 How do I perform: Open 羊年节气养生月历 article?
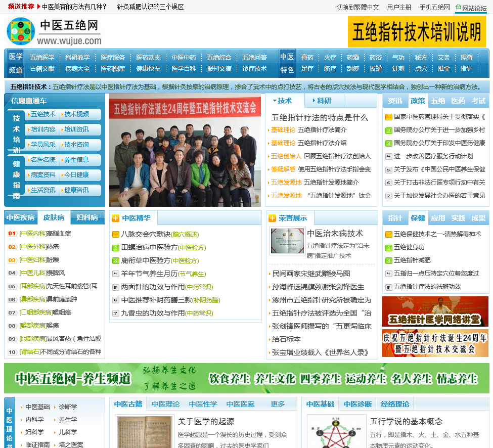point(149,274)
